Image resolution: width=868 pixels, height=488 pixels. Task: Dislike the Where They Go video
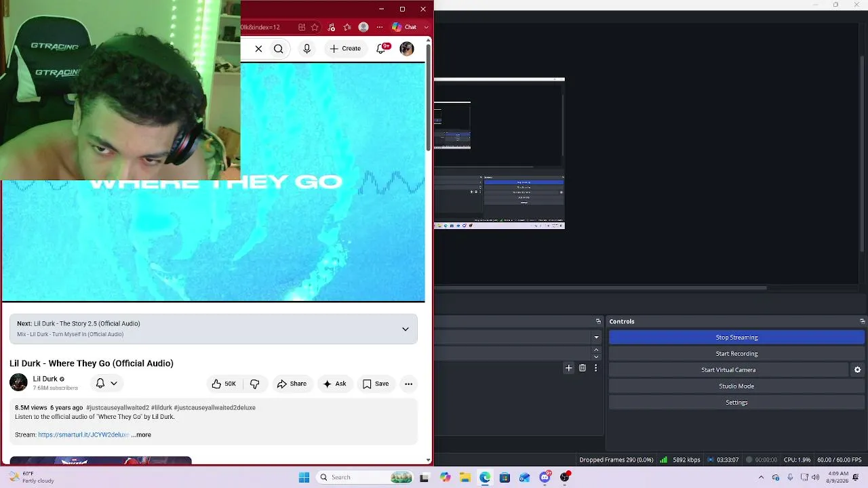(x=254, y=384)
